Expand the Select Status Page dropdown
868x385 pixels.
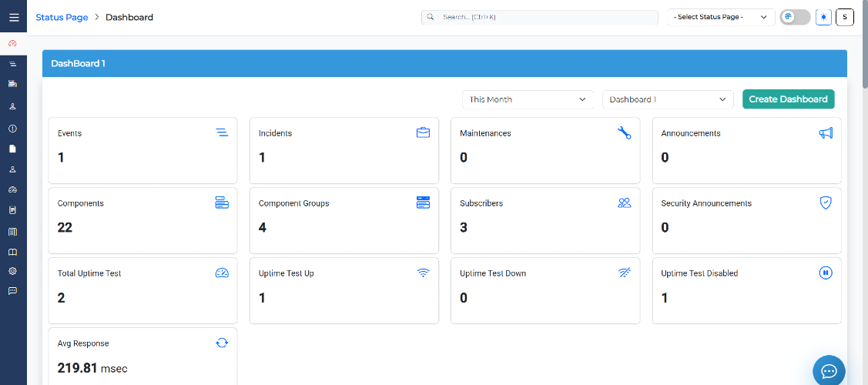pyautogui.click(x=720, y=17)
